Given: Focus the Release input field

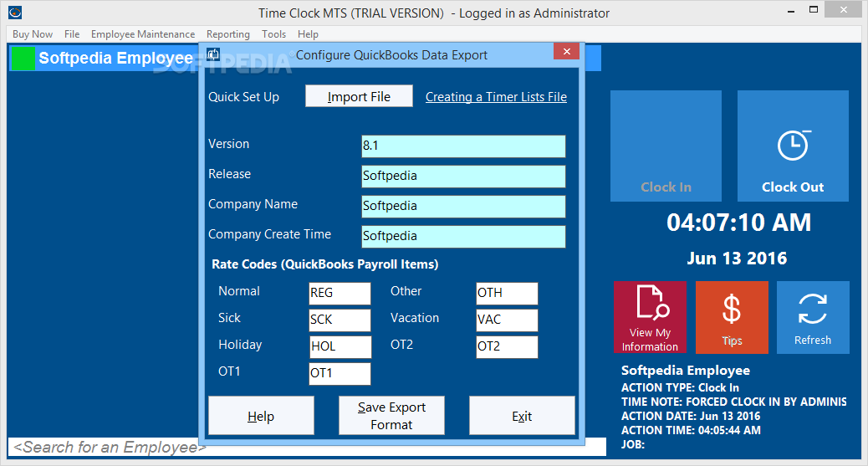Looking at the screenshot, I should point(463,177).
